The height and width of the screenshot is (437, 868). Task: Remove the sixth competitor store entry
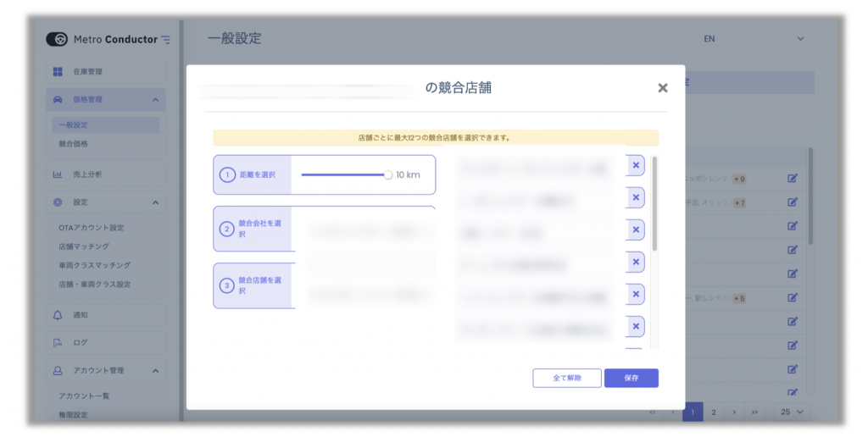(636, 326)
